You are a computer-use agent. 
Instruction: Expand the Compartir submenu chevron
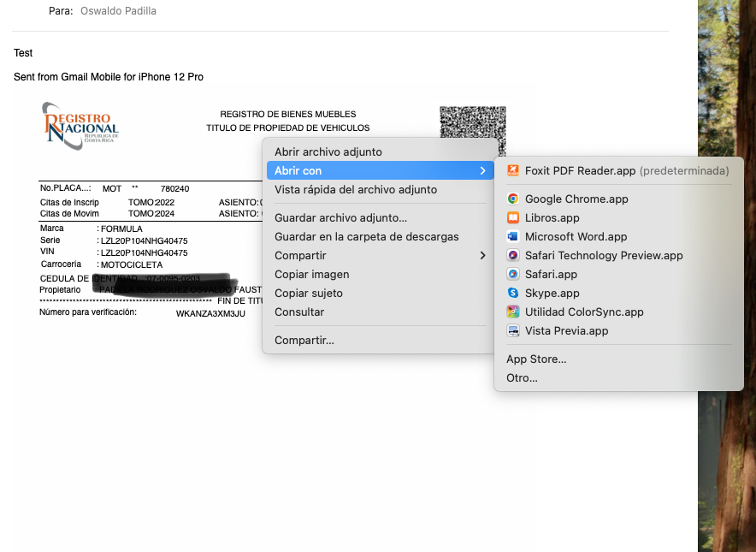(482, 256)
